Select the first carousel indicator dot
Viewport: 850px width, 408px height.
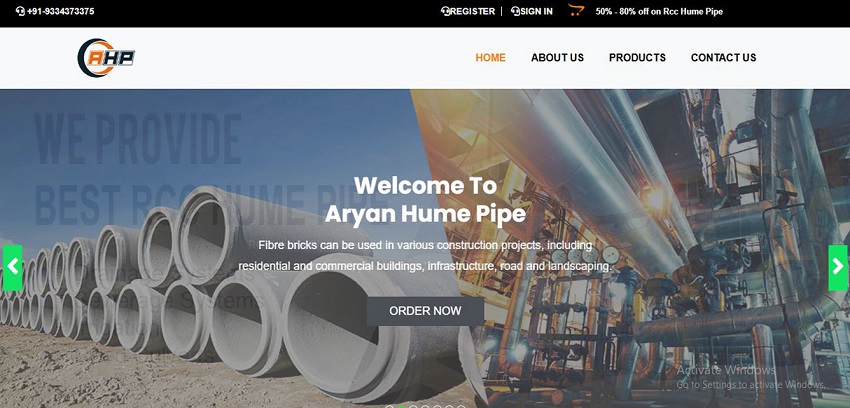(389, 406)
